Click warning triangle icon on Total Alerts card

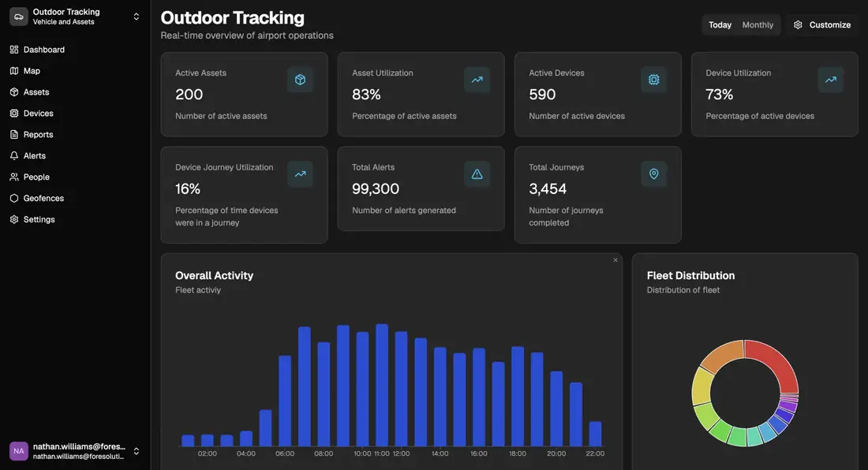477,174
